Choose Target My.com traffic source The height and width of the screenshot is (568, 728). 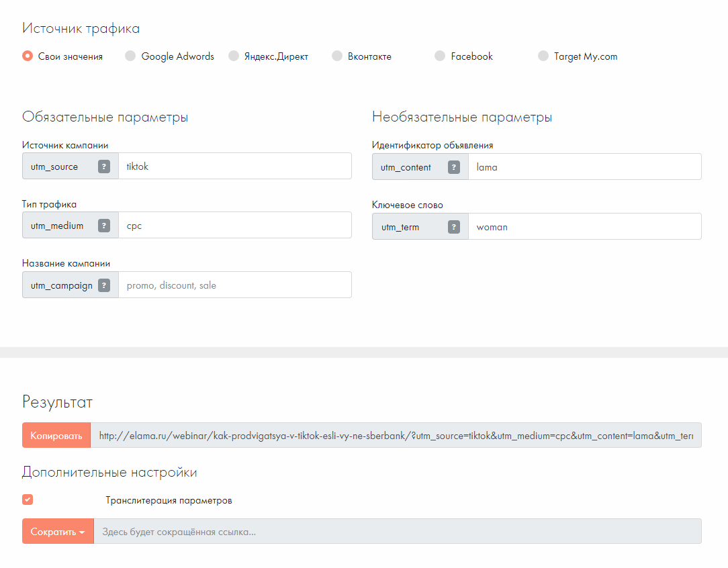point(543,56)
